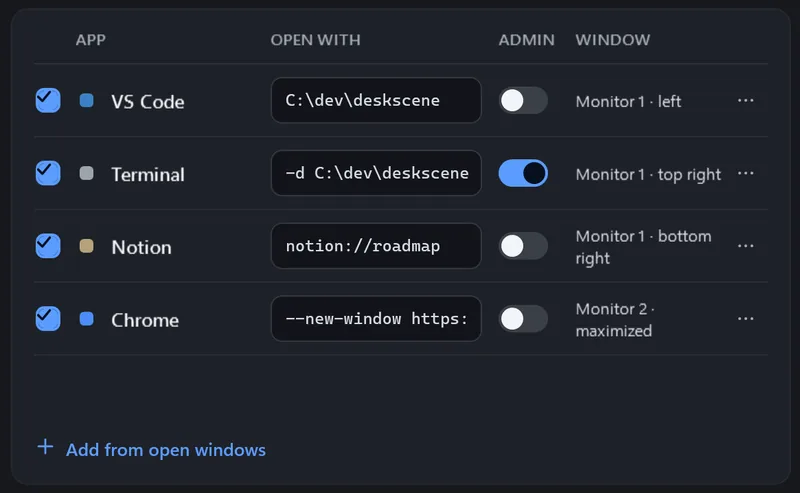Click the OPEN WITH column header

click(x=315, y=40)
